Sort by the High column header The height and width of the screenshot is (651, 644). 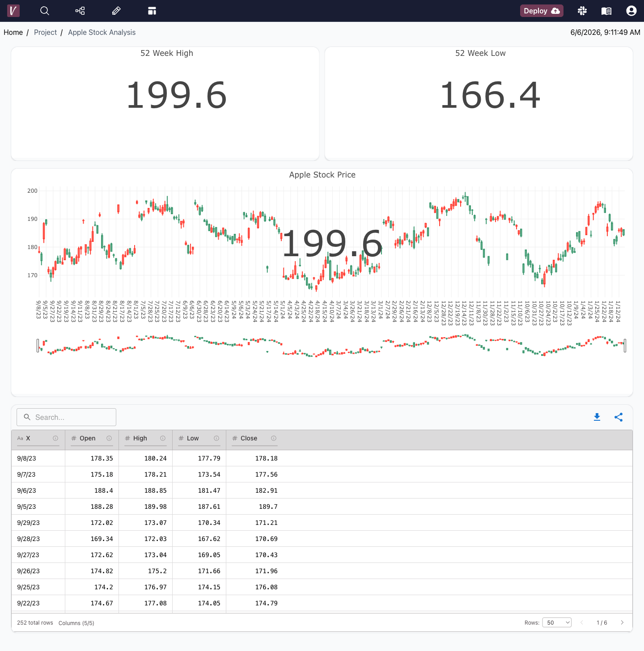[x=140, y=438]
